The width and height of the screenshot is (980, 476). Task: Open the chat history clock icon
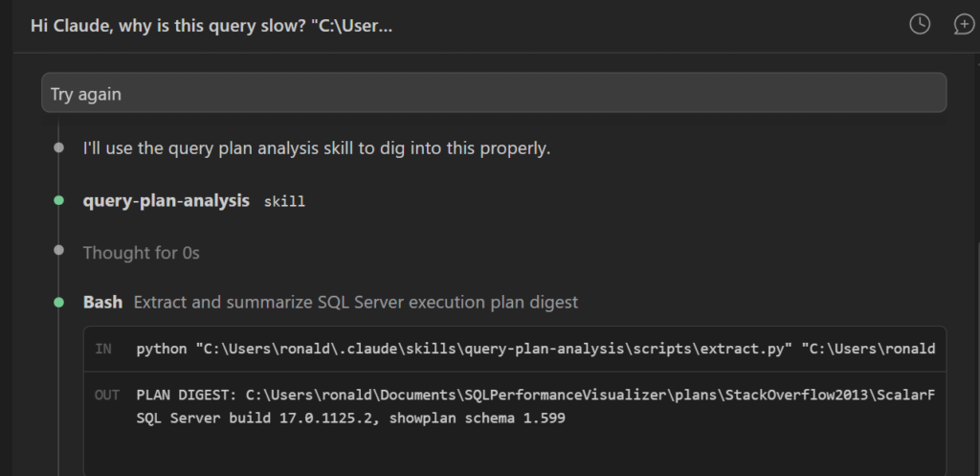(x=920, y=24)
